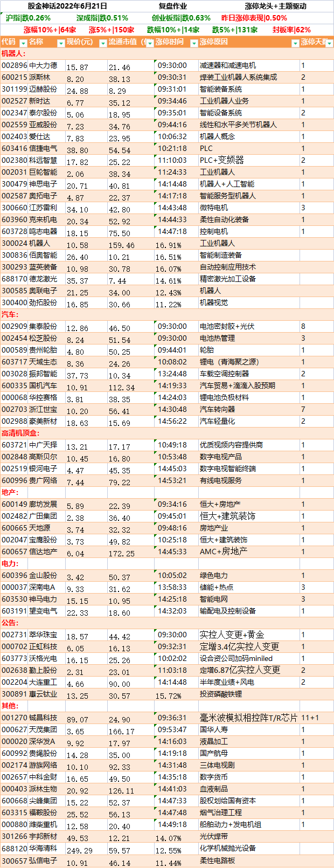The width and height of the screenshot is (334, 868).
Task: Select the 迈赫股份 name cell
Action: 46,89
